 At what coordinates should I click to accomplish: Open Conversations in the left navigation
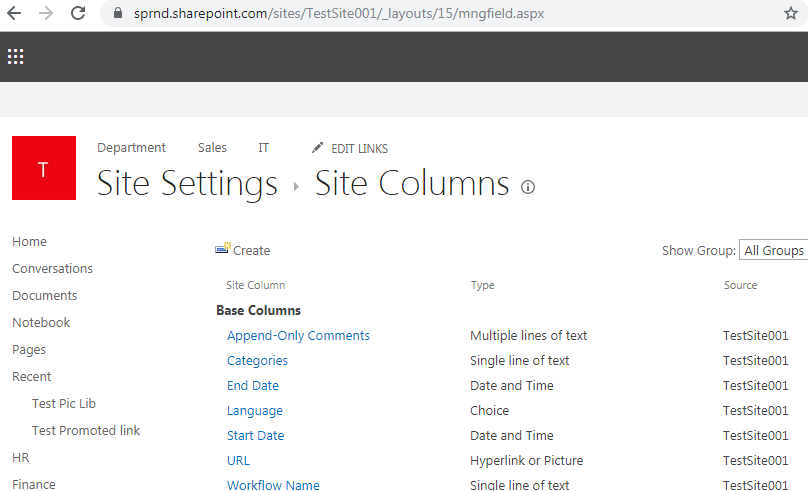click(x=53, y=268)
